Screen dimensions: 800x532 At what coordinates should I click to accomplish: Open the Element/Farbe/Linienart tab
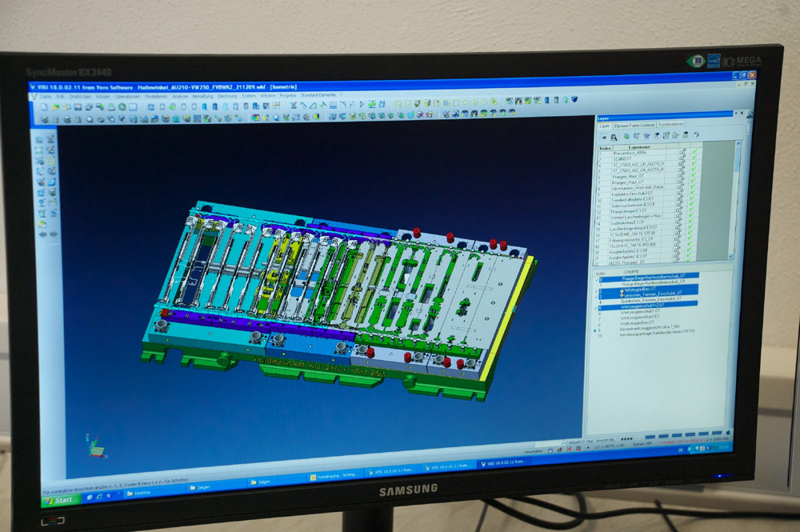click(x=634, y=125)
